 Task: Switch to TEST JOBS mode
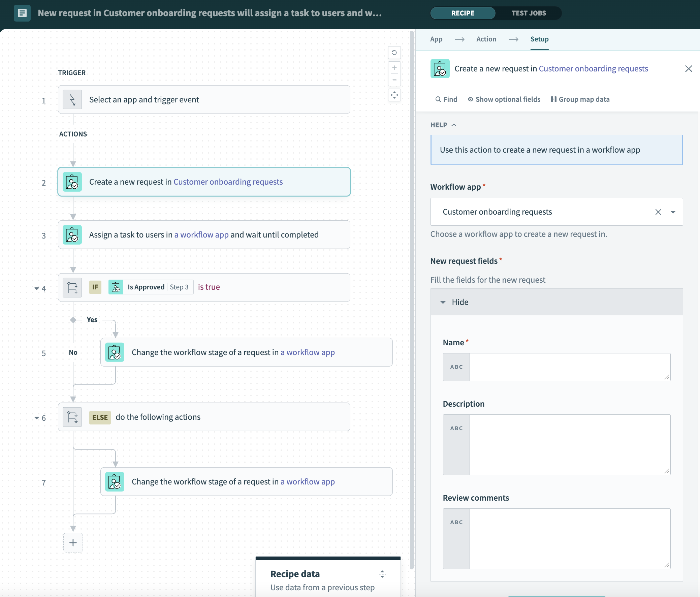pyautogui.click(x=529, y=13)
